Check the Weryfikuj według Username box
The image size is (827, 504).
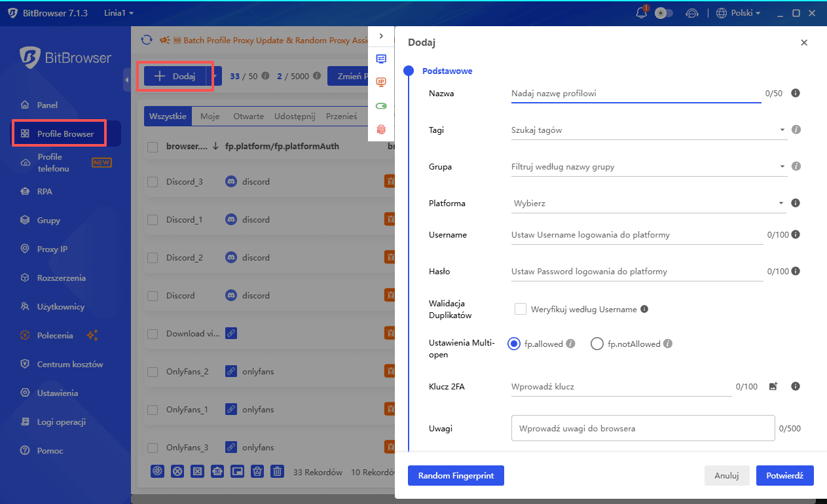point(521,309)
